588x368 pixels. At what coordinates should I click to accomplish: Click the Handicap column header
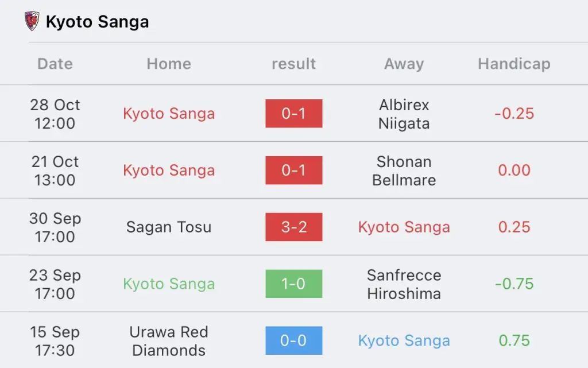click(514, 64)
